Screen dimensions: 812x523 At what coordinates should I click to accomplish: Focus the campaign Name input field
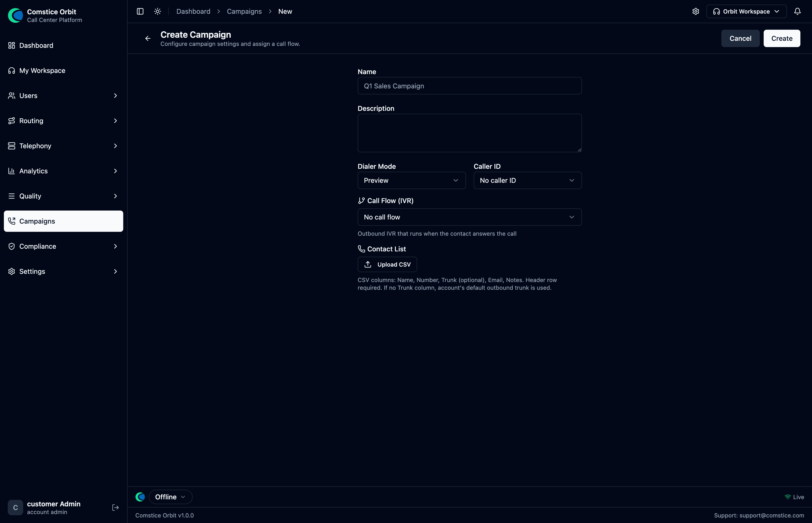(x=470, y=86)
